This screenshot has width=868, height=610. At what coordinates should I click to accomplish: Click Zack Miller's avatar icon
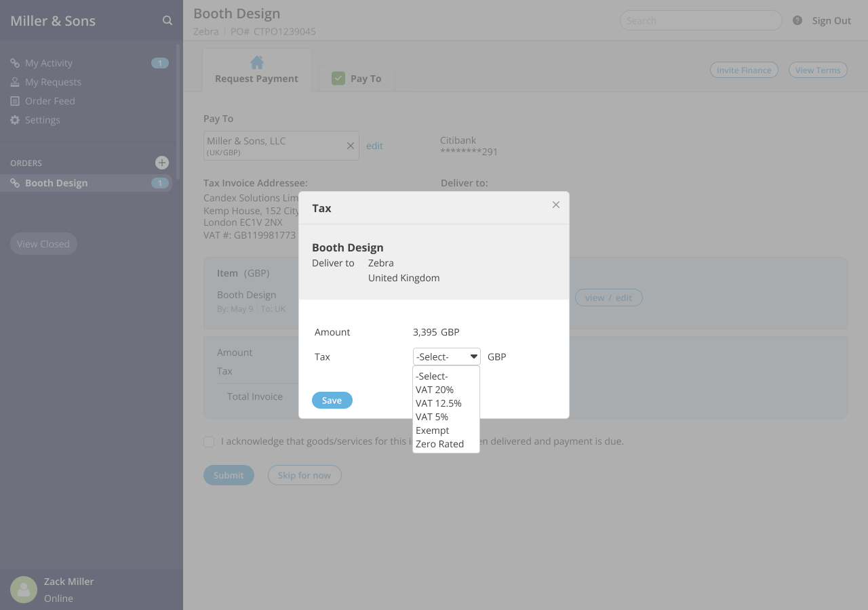(x=24, y=589)
